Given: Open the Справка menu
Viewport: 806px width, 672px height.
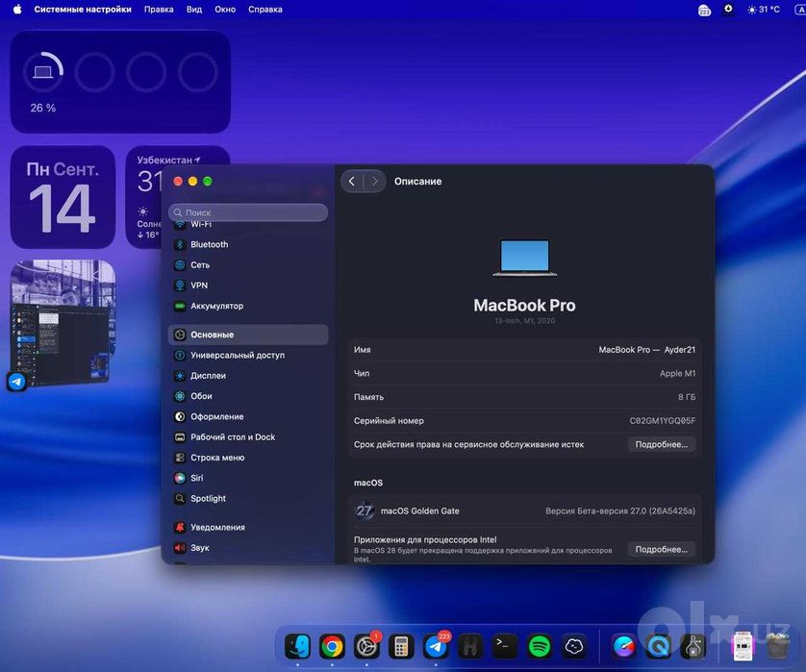Looking at the screenshot, I should 265,10.
